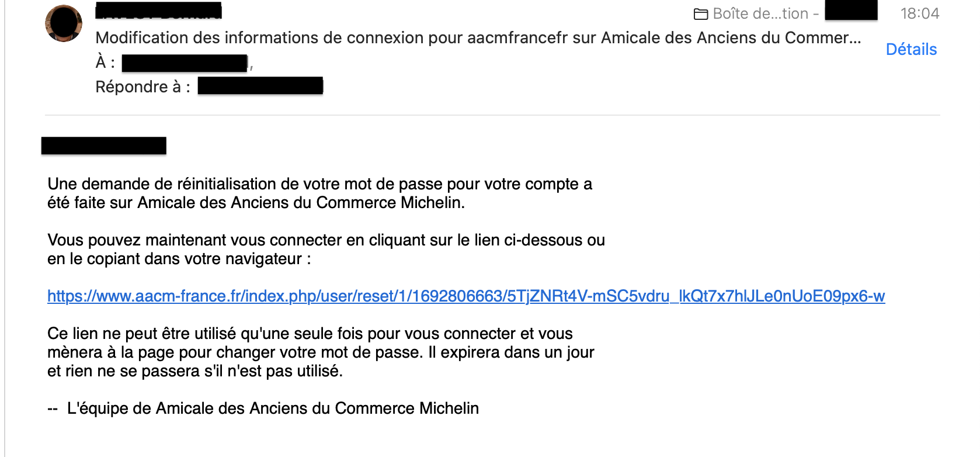The image size is (980, 457).
Task: Open the aacm-france.fr password reset link
Action: point(466,296)
